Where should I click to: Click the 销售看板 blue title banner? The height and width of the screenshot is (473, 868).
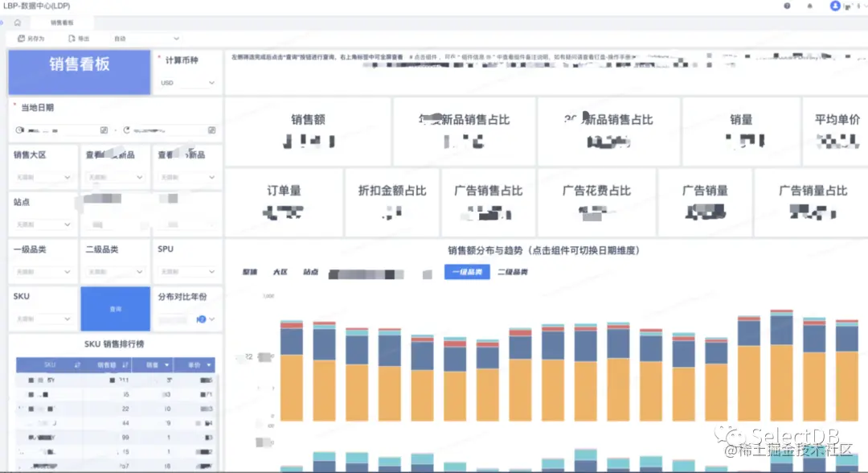(79, 72)
